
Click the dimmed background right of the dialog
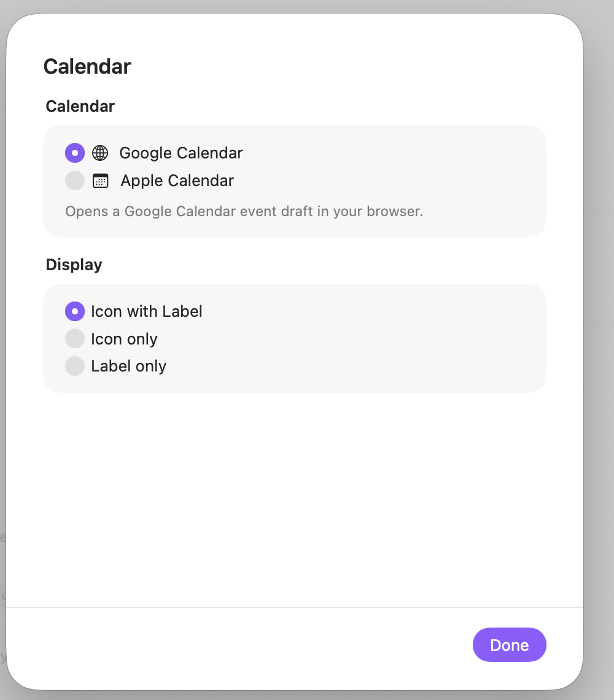599,348
